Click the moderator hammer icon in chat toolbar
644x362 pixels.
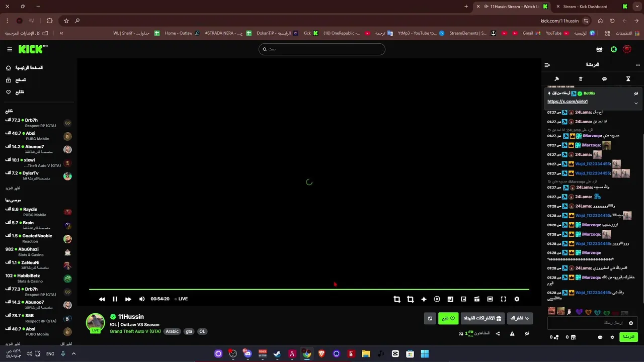click(556, 79)
